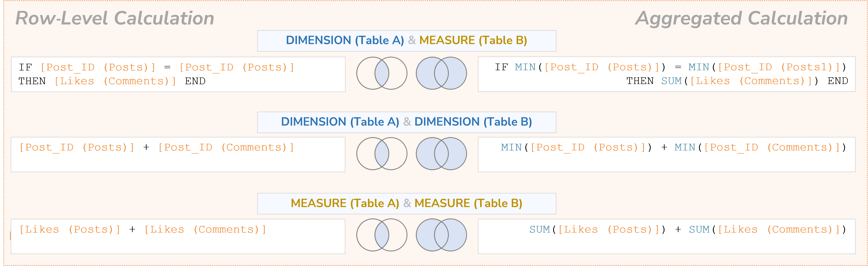Click the inner-join Venn icon in Measure & Measure row
This screenshot has width=868, height=266.
point(382,235)
